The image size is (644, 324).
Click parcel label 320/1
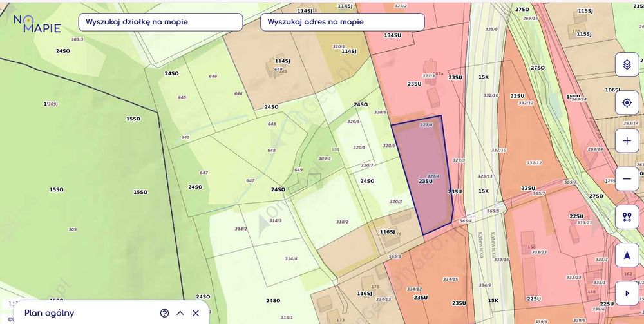339,47
